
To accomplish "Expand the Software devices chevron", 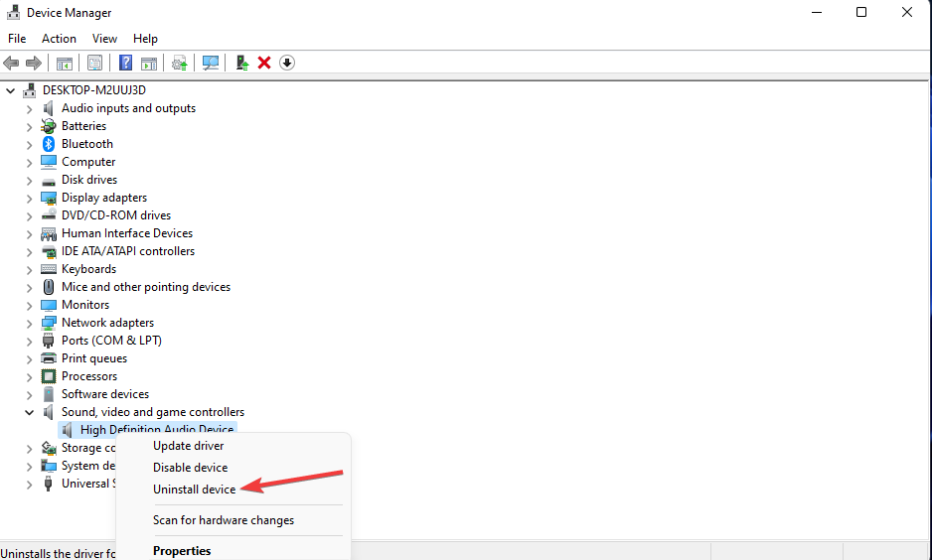I will click(29, 395).
